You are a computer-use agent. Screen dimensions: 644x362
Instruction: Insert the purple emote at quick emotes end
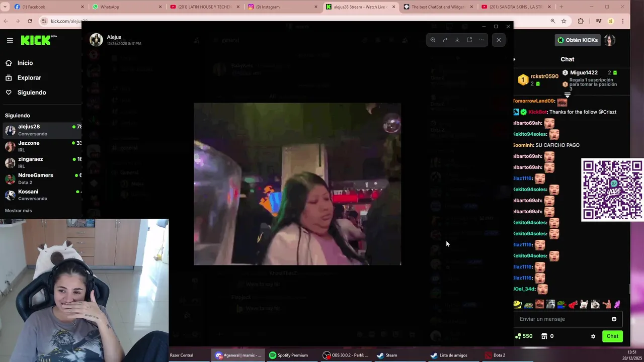(617, 304)
